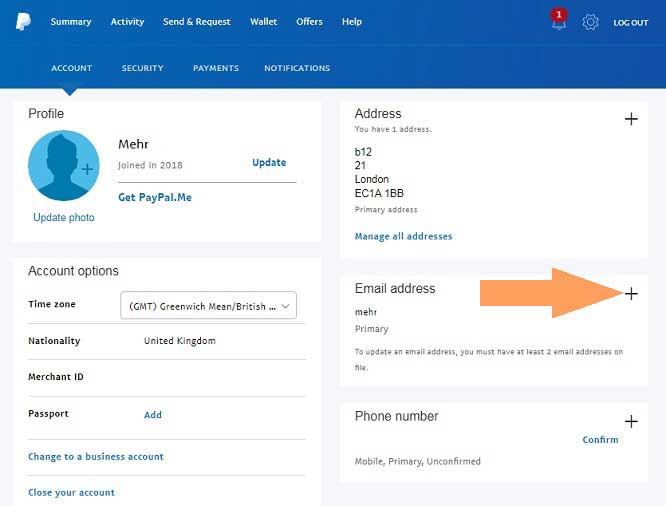Click the profile name 'Mehr'
Image resolution: width=666 pixels, height=506 pixels.
133,144
